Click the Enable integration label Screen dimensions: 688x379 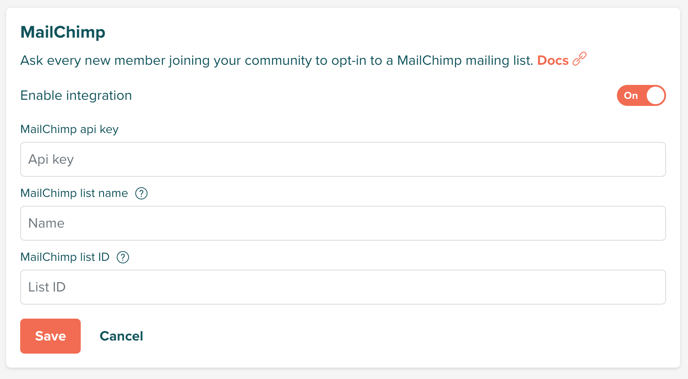(x=76, y=96)
